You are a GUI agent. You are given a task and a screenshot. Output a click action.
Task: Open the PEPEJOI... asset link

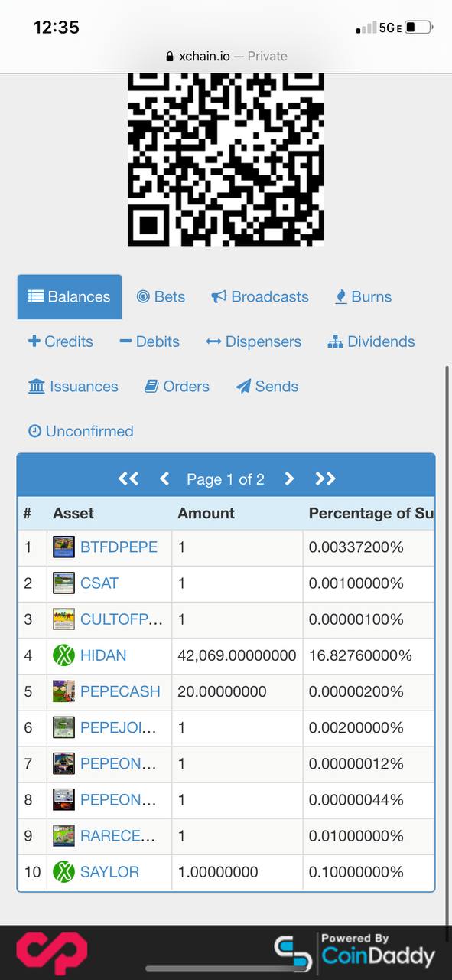(119, 727)
